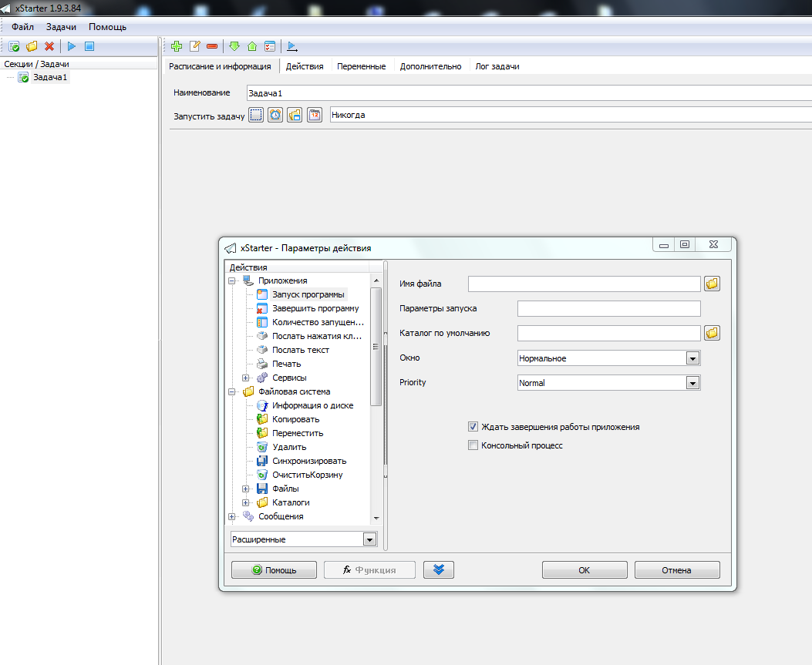The width and height of the screenshot is (812, 665).
Task: Collapse the Приложения tree node
Action: click(231, 281)
